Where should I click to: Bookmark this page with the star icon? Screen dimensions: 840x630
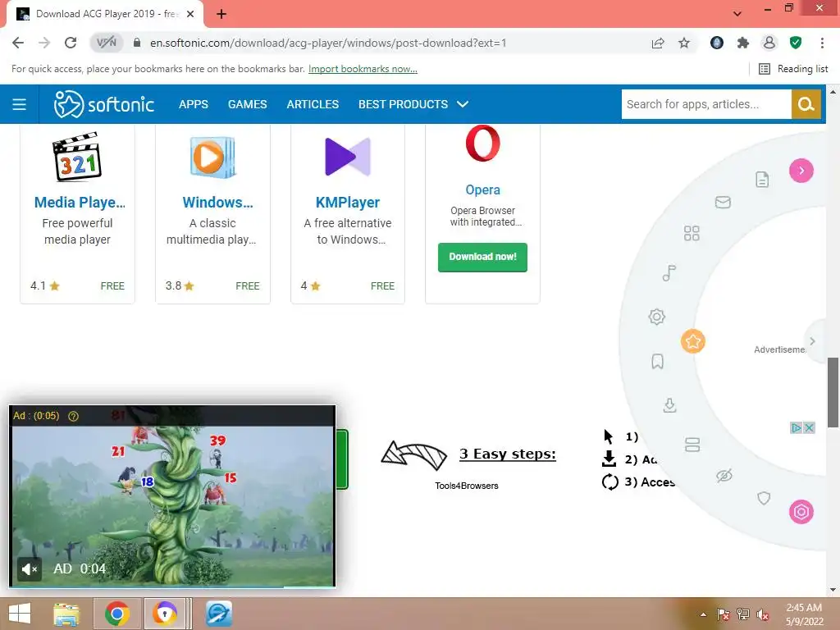coord(684,43)
